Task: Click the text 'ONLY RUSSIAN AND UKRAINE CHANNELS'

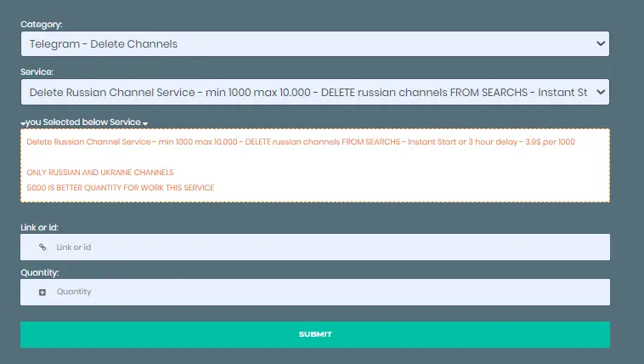Action: click(100, 173)
